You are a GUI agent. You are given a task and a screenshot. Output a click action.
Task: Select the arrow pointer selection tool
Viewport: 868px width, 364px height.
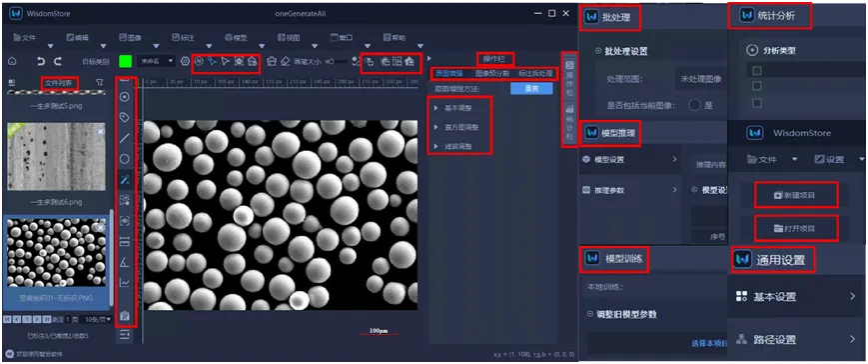[226, 61]
